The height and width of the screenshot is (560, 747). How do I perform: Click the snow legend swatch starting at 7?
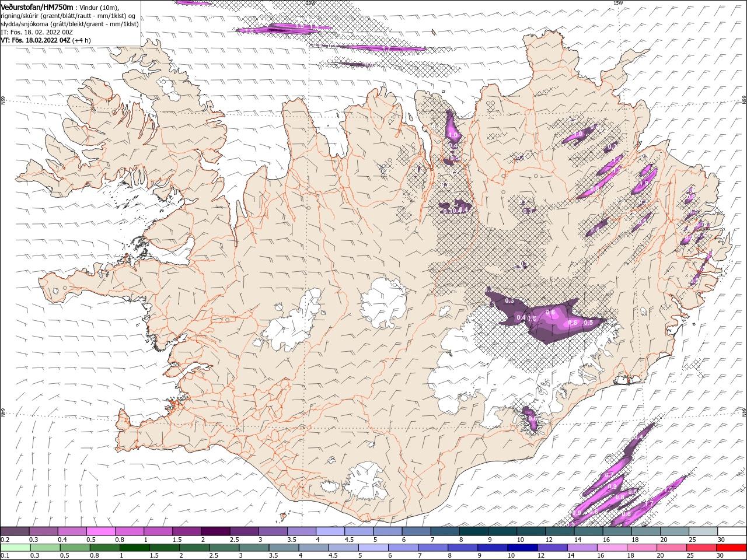pos(445,531)
